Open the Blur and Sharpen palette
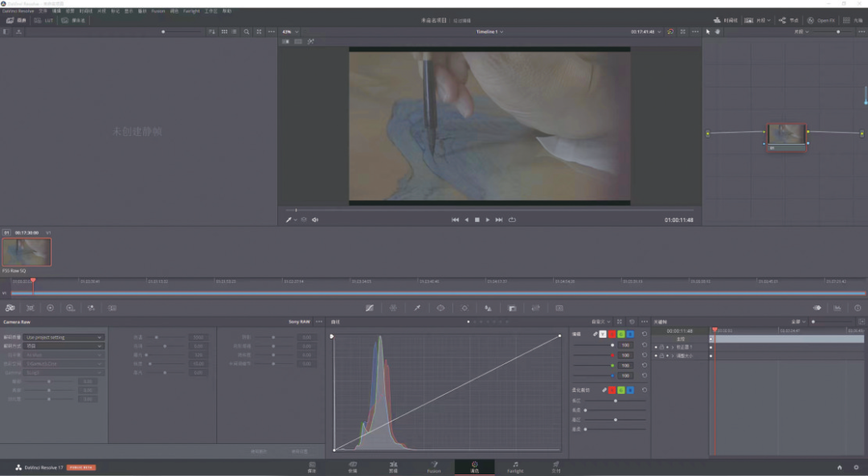The width and height of the screenshot is (868, 476). point(488,308)
